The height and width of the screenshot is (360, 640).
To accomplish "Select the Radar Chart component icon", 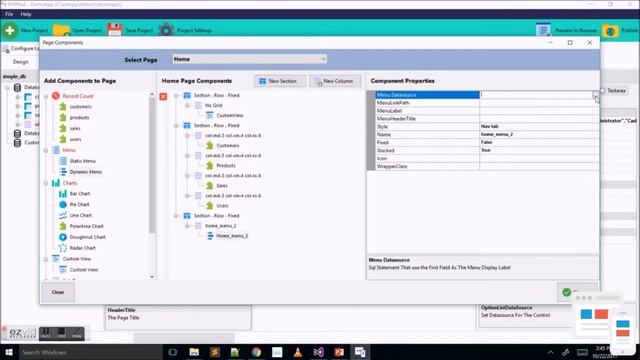I will (x=63, y=248).
